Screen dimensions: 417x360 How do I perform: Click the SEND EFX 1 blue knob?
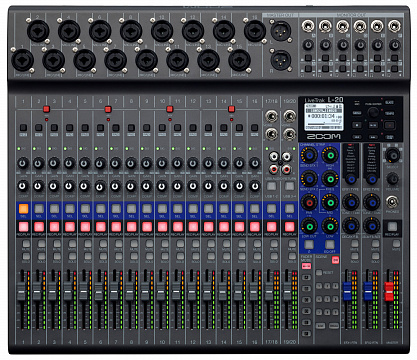tap(309, 155)
